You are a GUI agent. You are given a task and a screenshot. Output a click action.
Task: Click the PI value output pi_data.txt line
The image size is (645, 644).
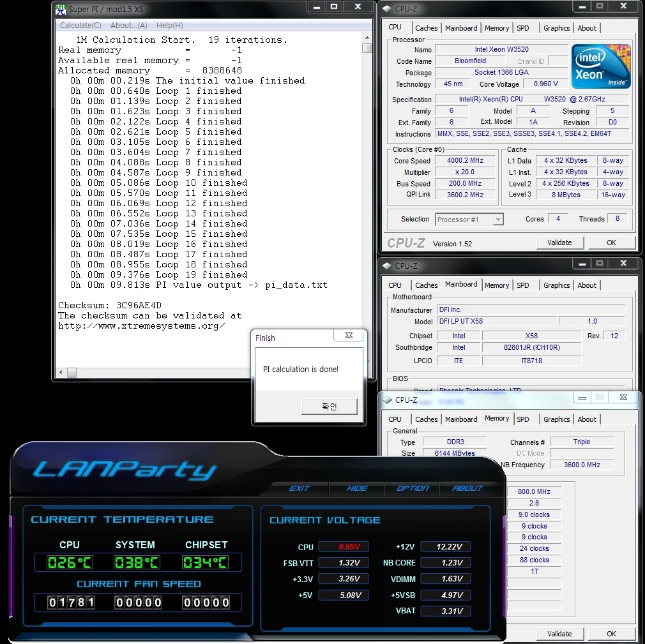click(199, 285)
